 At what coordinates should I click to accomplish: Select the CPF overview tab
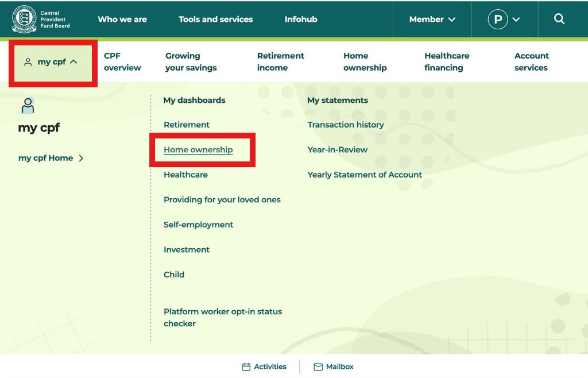[x=122, y=61]
